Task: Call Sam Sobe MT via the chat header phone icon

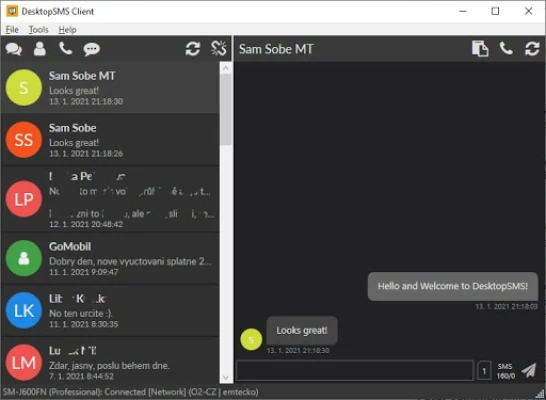Action: coord(506,48)
